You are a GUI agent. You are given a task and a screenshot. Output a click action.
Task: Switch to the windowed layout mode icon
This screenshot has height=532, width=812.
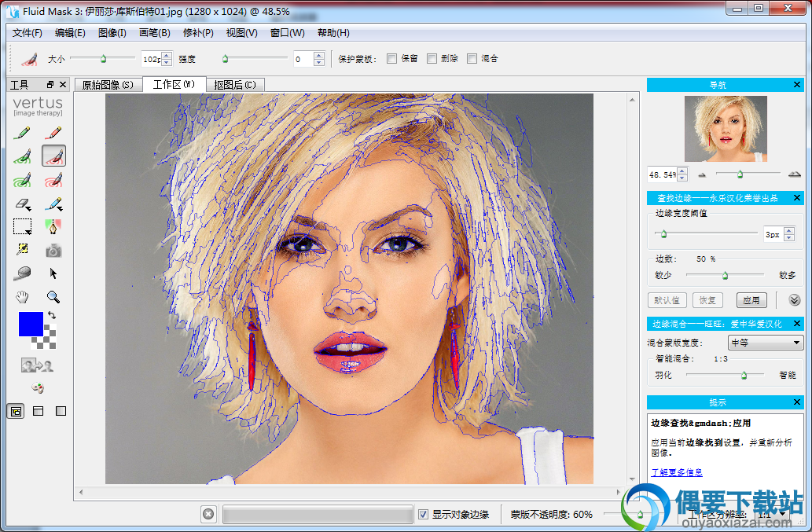coord(16,412)
